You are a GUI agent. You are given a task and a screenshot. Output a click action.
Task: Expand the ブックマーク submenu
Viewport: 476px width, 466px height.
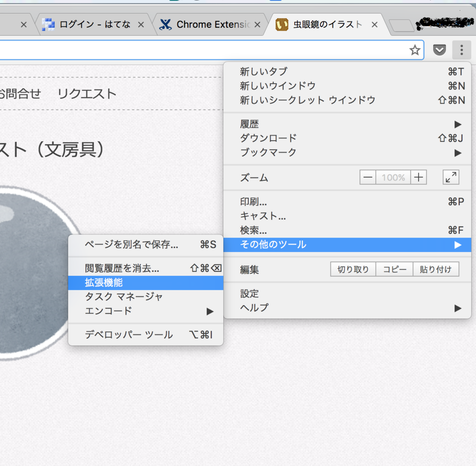coord(347,153)
